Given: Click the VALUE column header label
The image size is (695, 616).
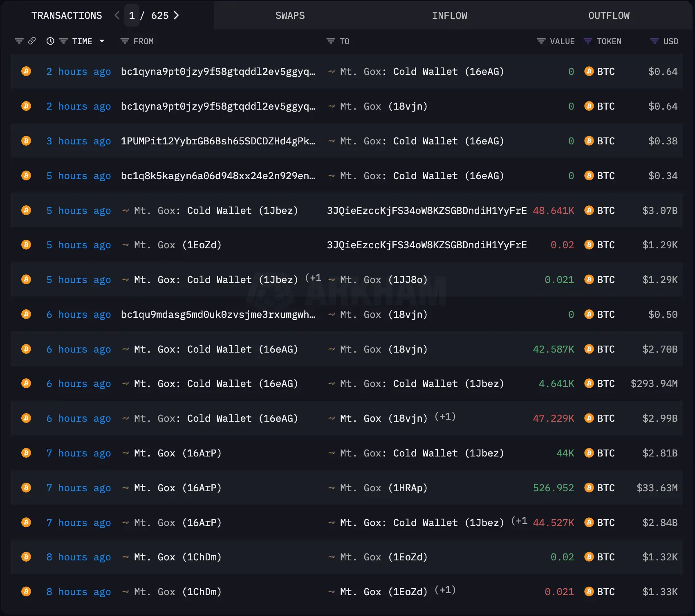Looking at the screenshot, I should 562,41.
